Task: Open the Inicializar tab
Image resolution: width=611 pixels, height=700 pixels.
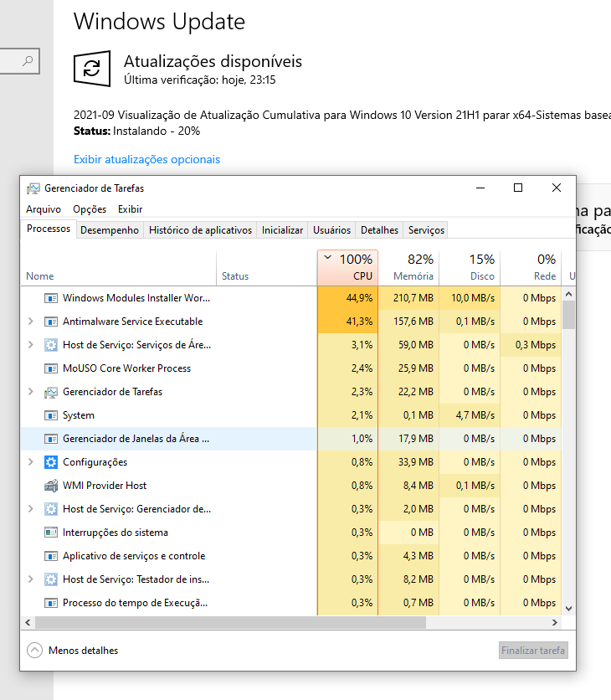Action: coord(282,230)
